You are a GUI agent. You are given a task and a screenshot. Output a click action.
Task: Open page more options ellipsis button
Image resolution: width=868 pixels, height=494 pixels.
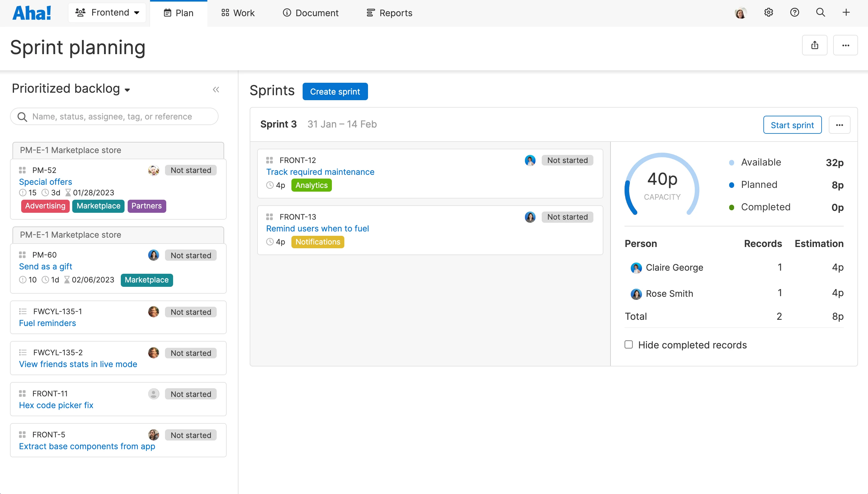(x=845, y=45)
